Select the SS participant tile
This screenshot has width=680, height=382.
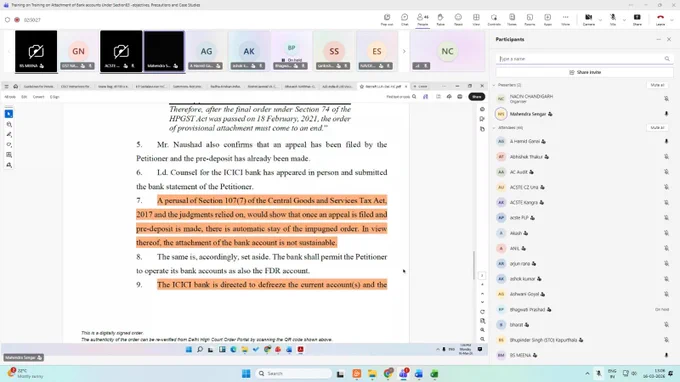click(x=334, y=51)
